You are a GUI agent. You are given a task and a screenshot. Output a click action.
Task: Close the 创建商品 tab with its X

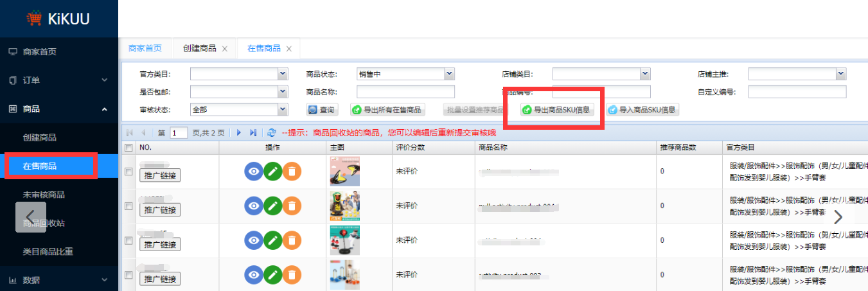(224, 49)
